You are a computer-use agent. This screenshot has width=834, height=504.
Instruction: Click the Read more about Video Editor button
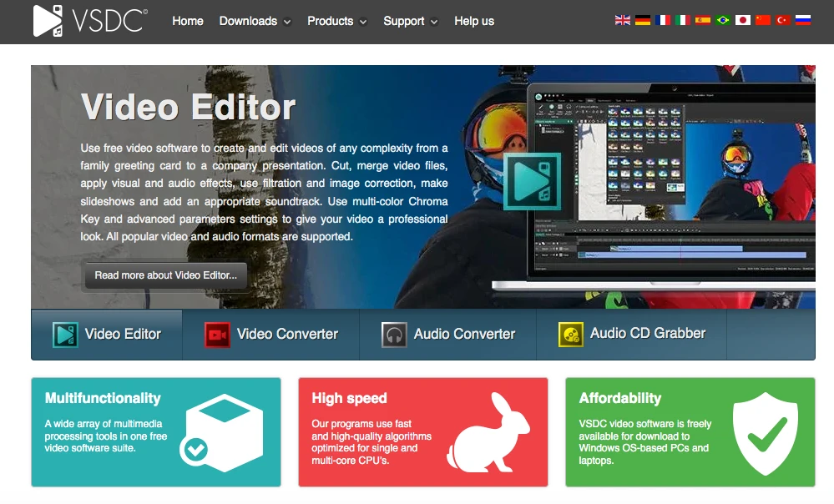[x=165, y=275]
